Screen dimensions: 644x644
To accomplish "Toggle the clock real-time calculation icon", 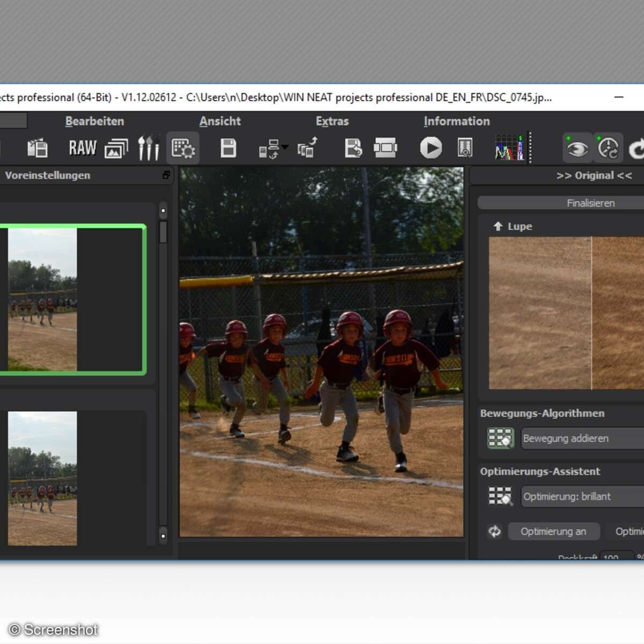I will click(x=608, y=148).
